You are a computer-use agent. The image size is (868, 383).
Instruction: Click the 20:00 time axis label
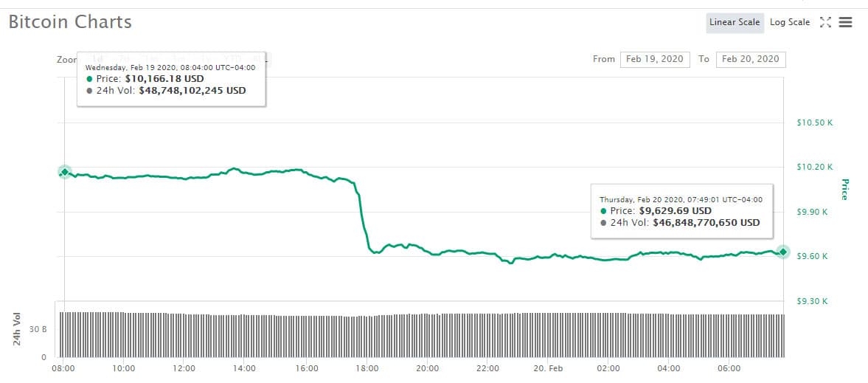(x=427, y=368)
